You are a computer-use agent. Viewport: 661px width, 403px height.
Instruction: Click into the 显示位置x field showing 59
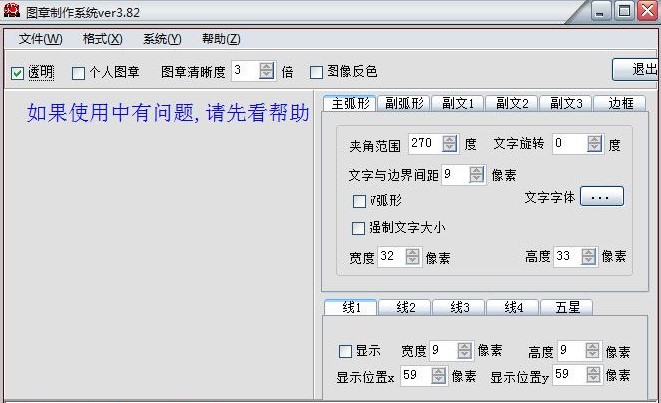click(416, 375)
